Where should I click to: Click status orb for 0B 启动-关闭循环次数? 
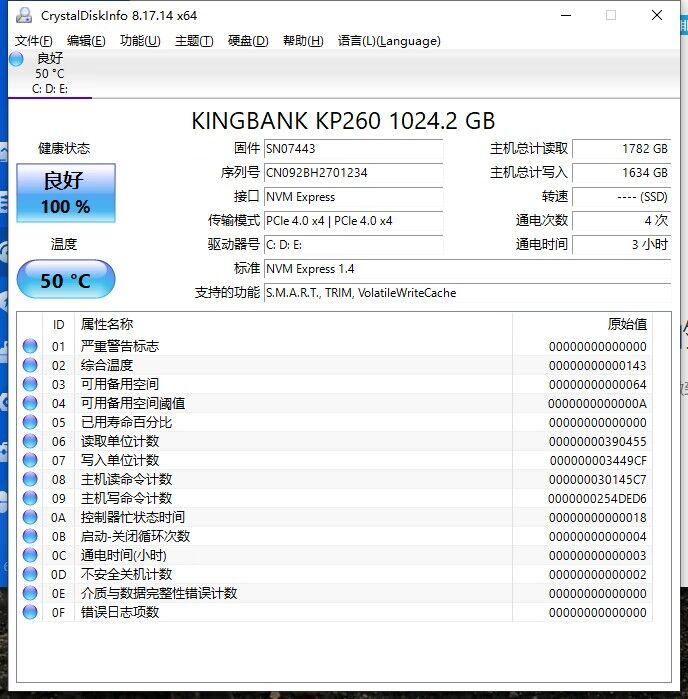(x=30, y=536)
